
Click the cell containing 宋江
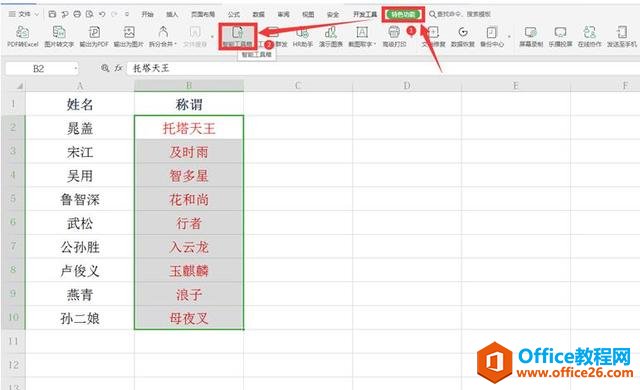80,152
